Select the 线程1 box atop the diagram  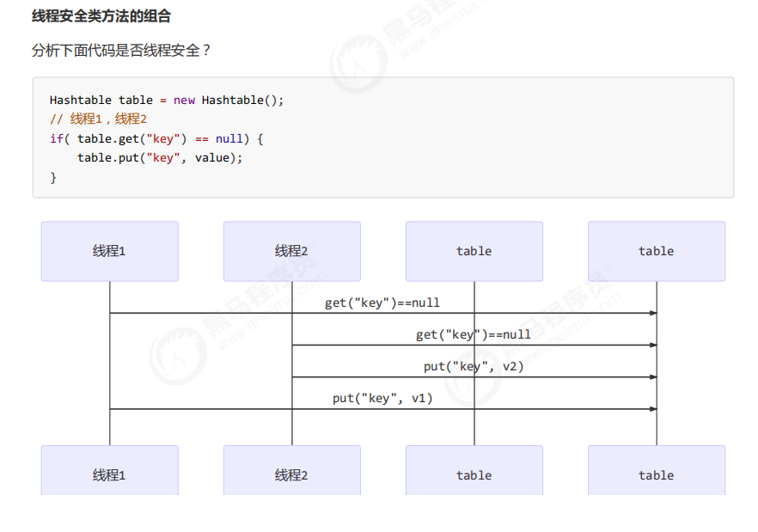point(110,251)
